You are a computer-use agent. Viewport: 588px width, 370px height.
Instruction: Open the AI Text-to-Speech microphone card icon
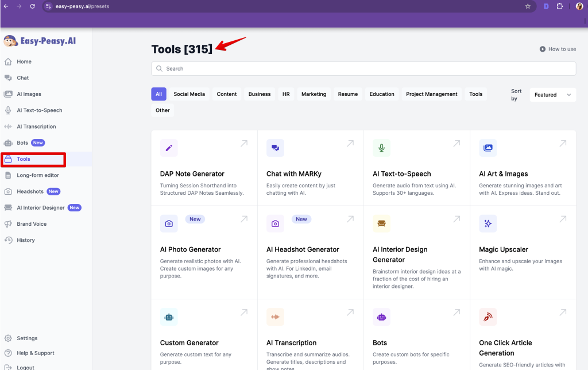[381, 148]
